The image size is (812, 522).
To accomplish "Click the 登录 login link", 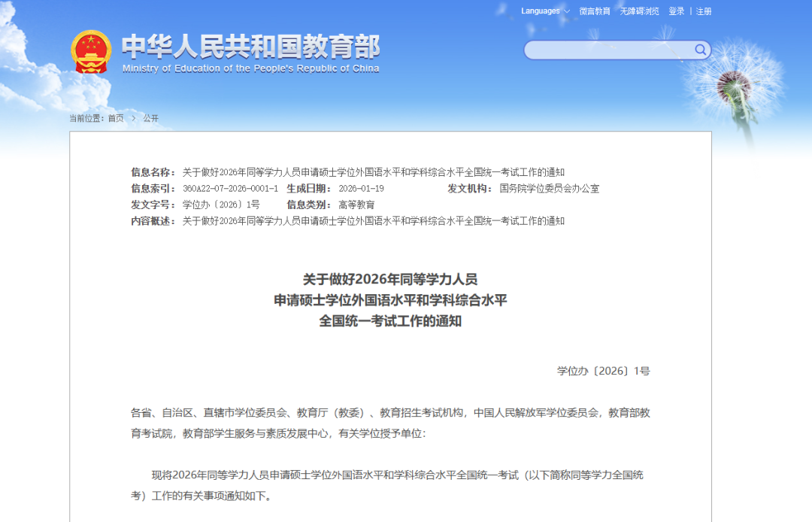I will 677,11.
